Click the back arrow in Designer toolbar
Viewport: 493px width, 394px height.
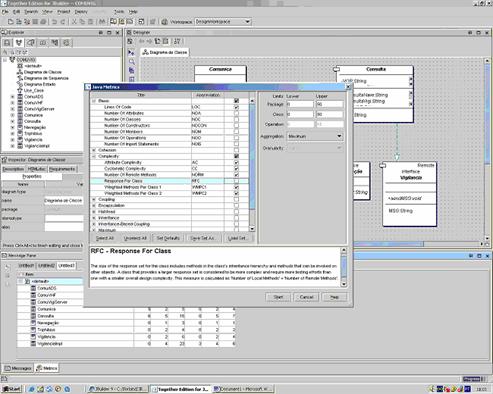[x=142, y=41]
